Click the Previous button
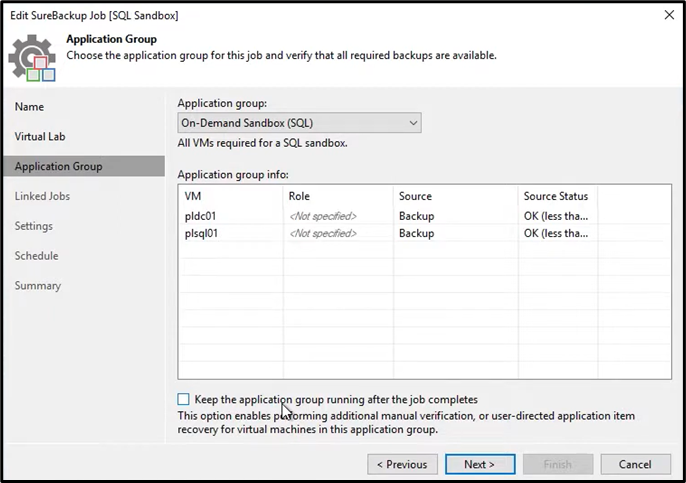Image resolution: width=686 pixels, height=483 pixels. click(402, 464)
